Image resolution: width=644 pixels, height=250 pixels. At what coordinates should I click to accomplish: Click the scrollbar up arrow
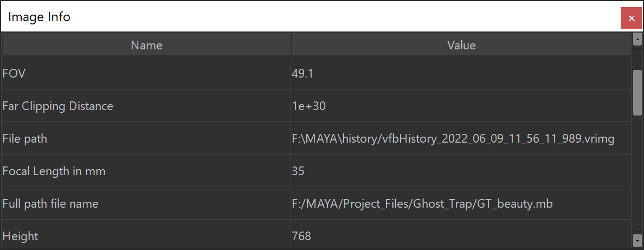pyautogui.click(x=637, y=39)
